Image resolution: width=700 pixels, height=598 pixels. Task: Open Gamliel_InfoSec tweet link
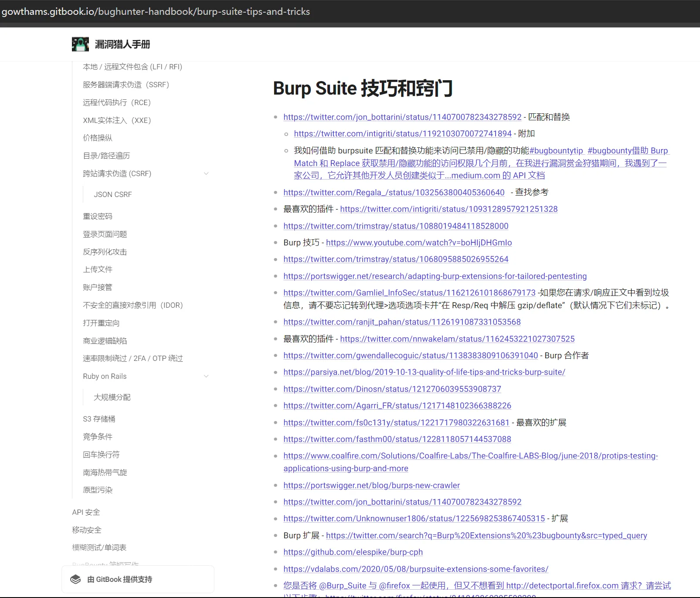tap(409, 292)
